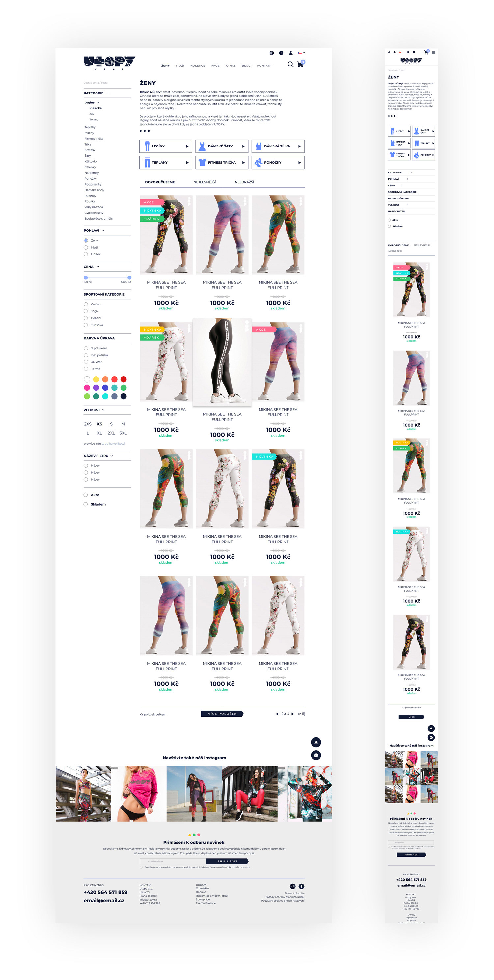Click the scroll-to-top arrow circle button
This screenshot has height=980, width=494.
click(316, 742)
